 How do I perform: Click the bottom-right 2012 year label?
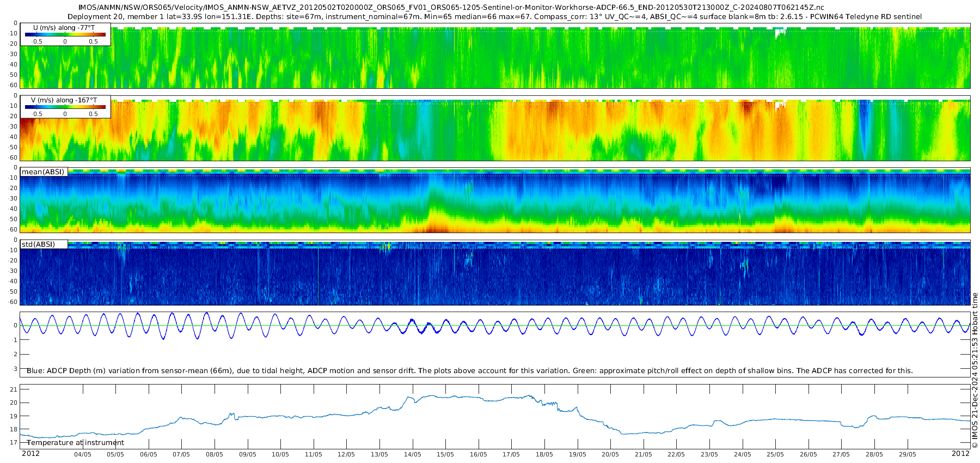(960, 453)
